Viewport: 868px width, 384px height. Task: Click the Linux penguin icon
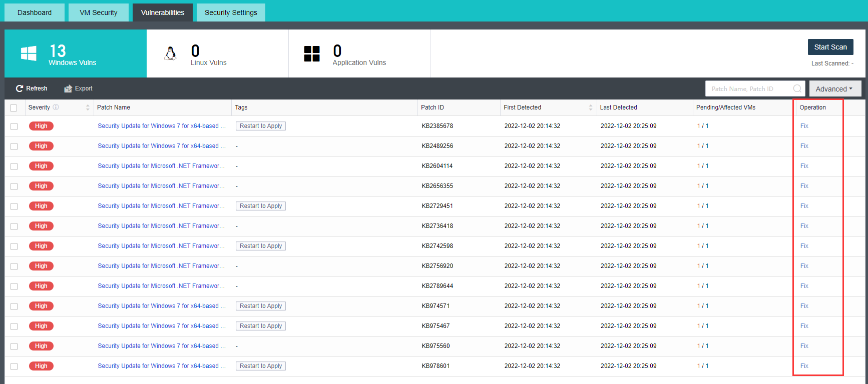pyautogui.click(x=171, y=53)
